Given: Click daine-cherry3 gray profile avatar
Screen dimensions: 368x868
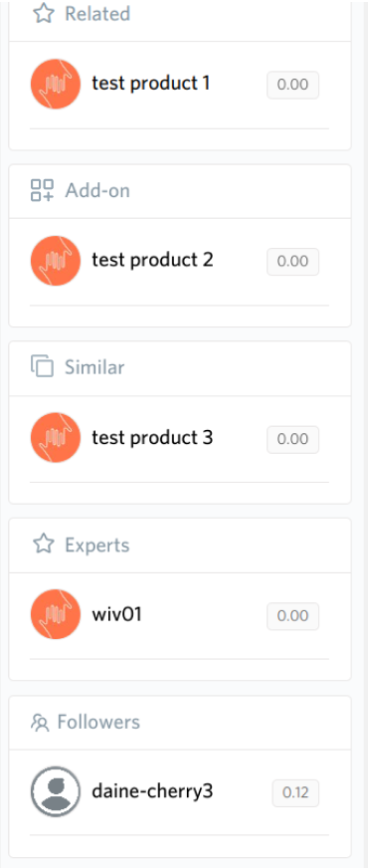Looking at the screenshot, I should pyautogui.click(x=56, y=791).
